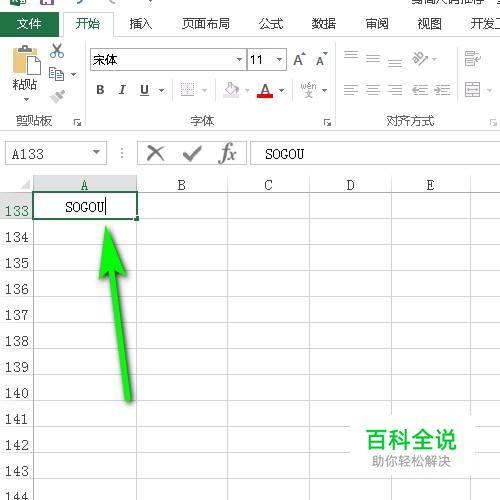Align text to bottom
This screenshot has height=500, width=500.
tap(395, 62)
